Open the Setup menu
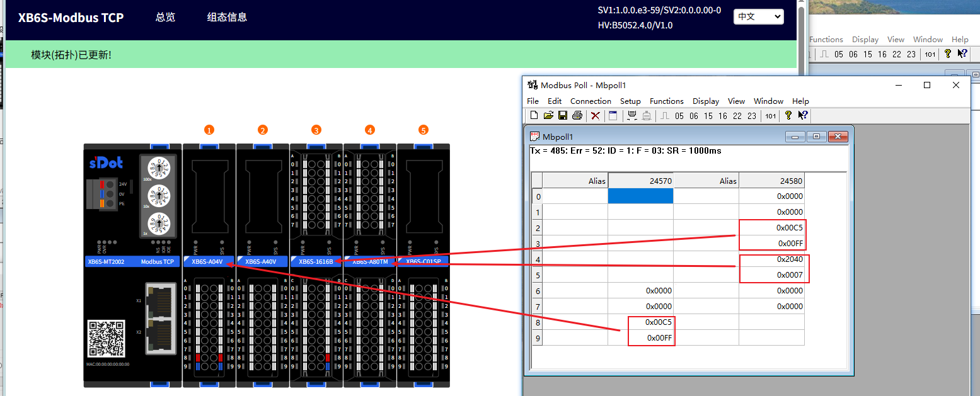Screen dimensions: 980x396 pyautogui.click(x=630, y=101)
